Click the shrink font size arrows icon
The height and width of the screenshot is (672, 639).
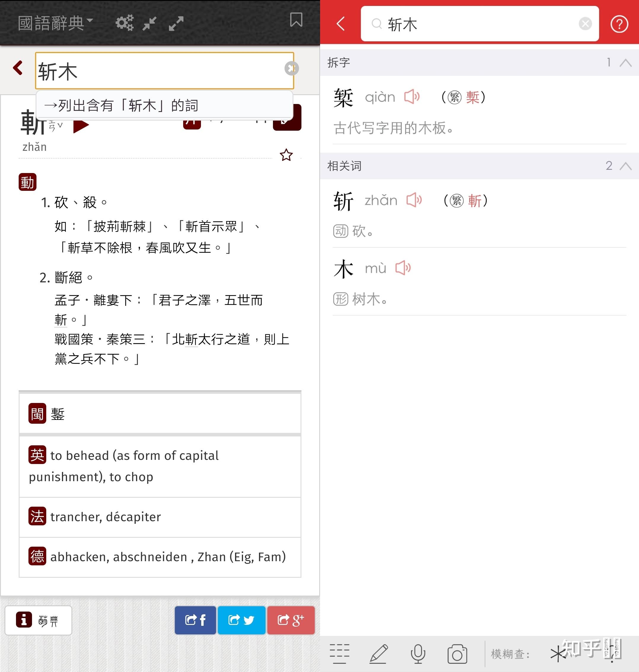[150, 23]
